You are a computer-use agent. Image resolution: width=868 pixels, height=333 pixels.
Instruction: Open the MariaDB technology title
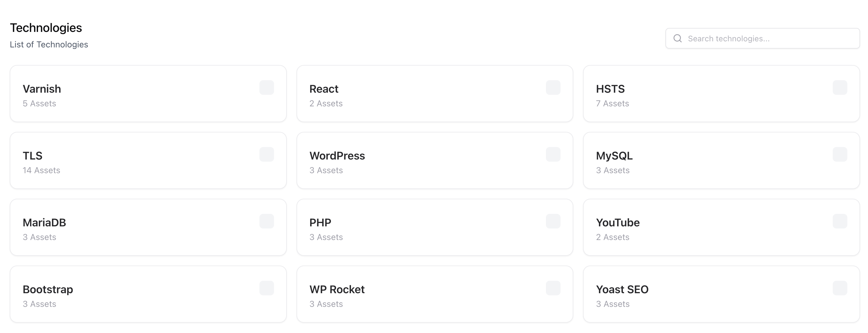[x=44, y=223]
